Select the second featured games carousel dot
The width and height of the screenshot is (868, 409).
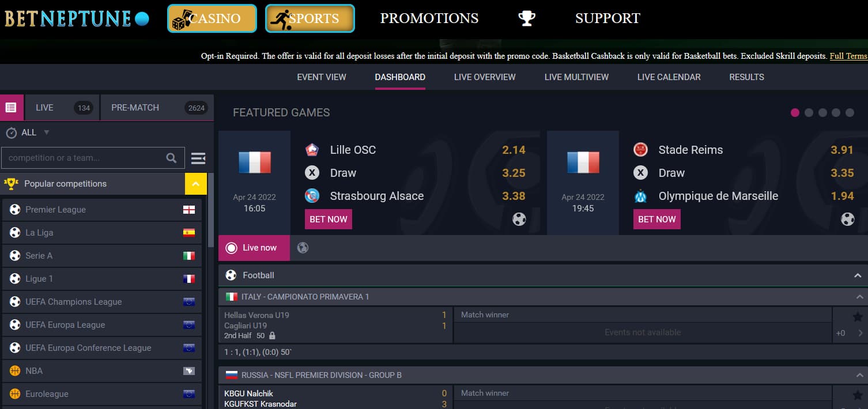point(809,113)
